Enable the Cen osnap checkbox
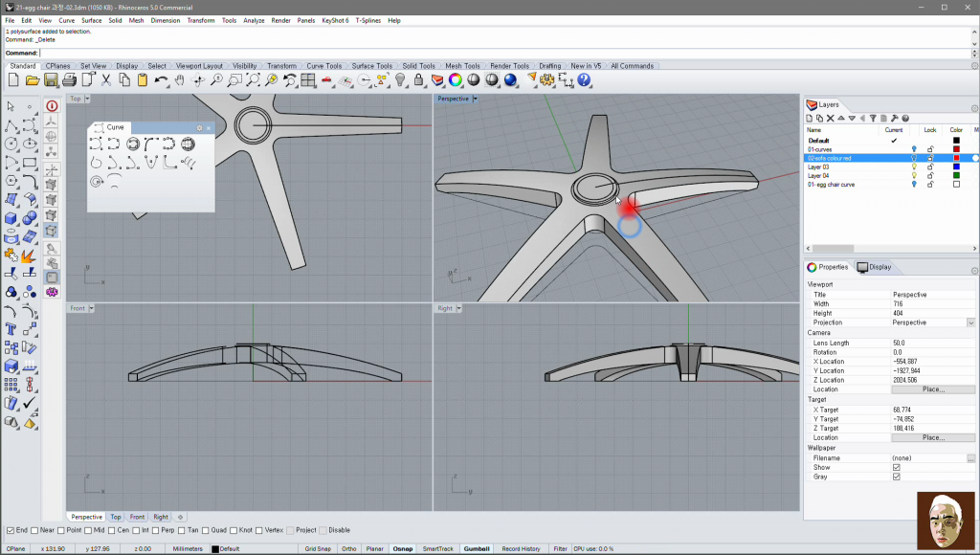The height and width of the screenshot is (555, 980). (111, 531)
